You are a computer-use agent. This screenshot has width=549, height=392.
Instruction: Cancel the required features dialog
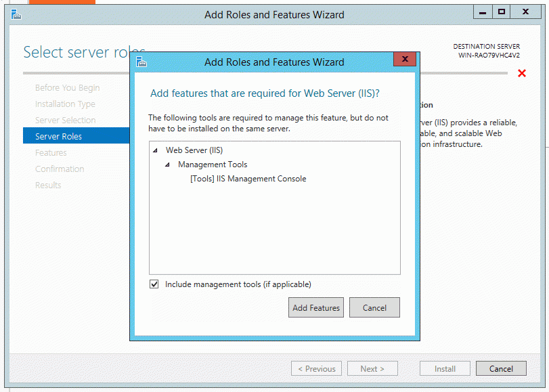374,307
